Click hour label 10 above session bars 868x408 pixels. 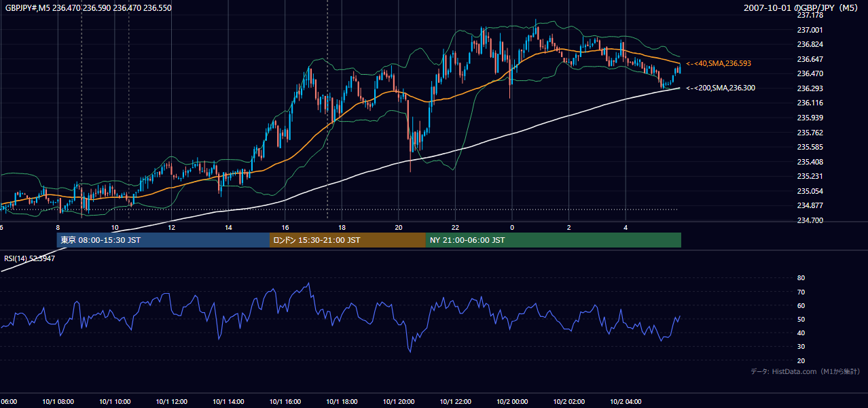tap(115, 227)
